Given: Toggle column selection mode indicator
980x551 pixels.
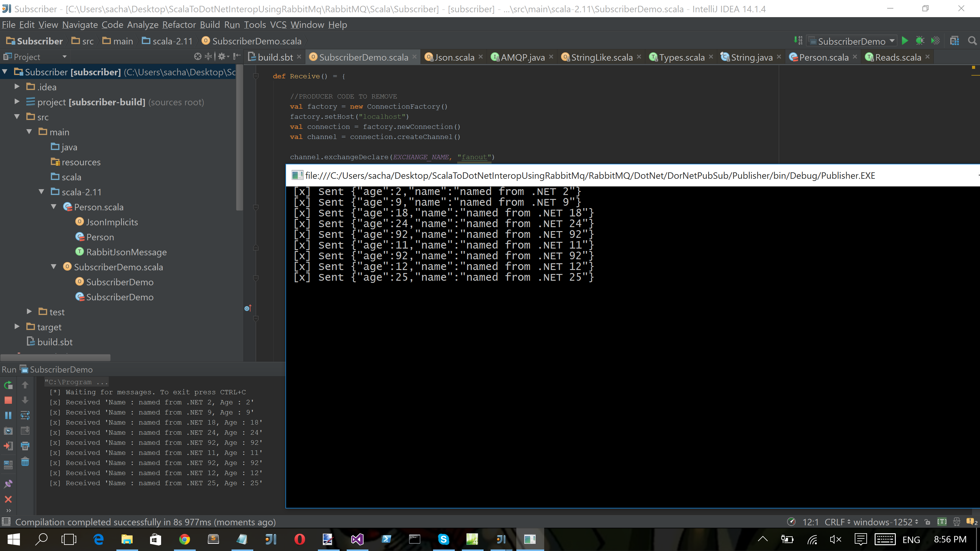Looking at the screenshot, I should [x=942, y=522].
